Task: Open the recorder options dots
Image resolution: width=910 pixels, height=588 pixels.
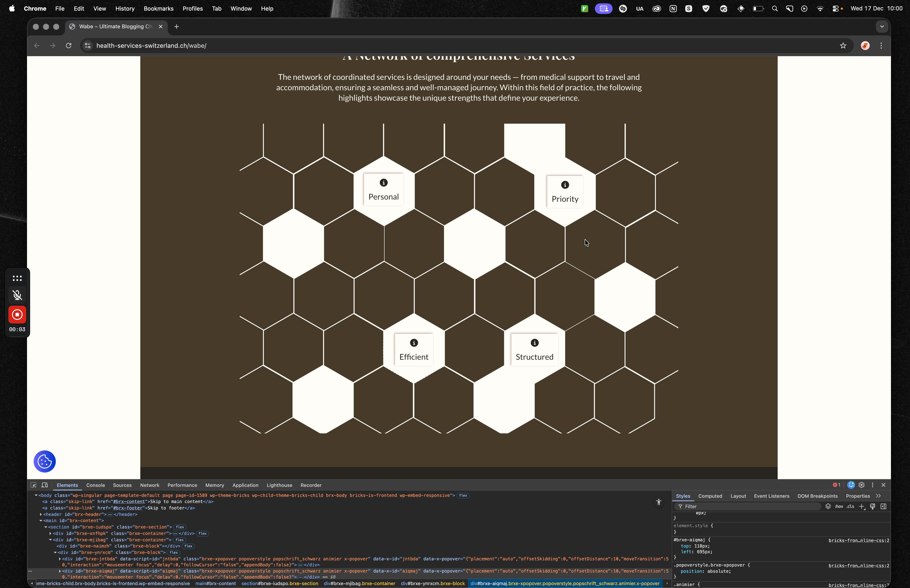Action: (x=17, y=278)
